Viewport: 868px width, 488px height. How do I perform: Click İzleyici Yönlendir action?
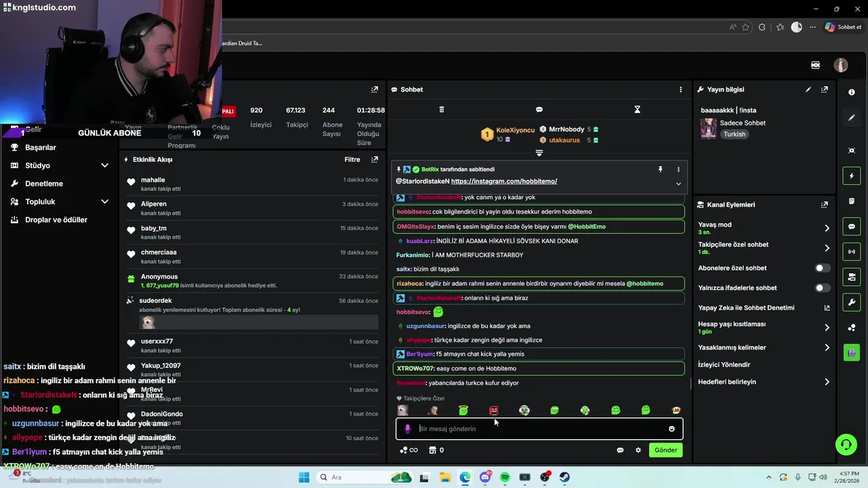[724, 365]
